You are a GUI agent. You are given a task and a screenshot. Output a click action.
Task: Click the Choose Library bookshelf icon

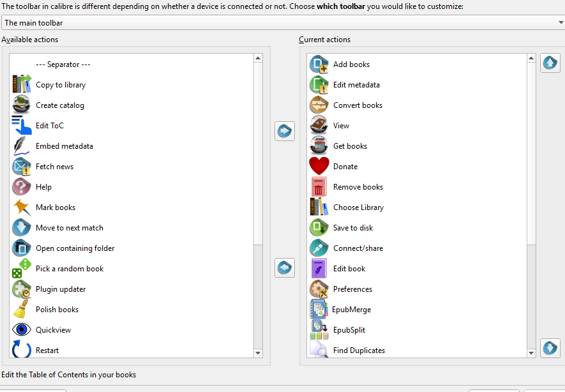[x=319, y=207]
